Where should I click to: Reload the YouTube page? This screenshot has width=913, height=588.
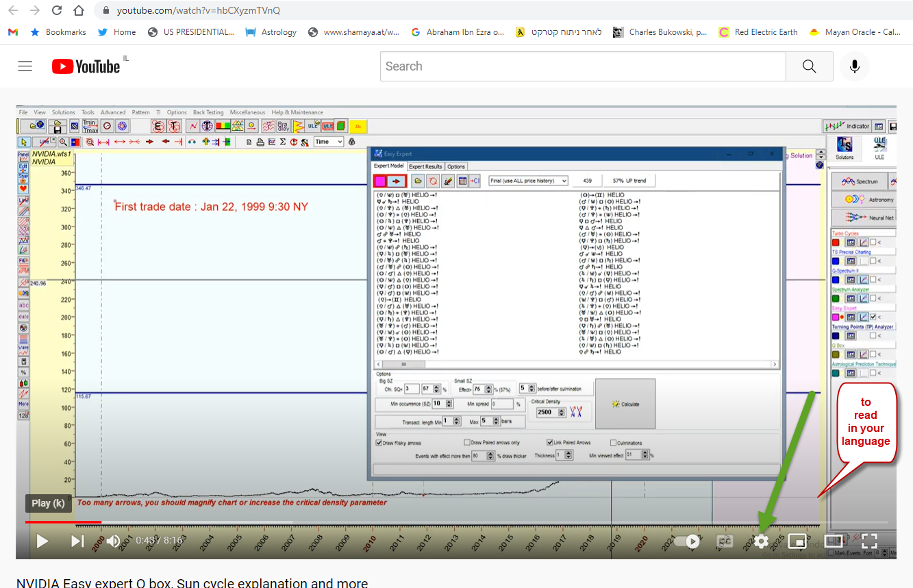[x=57, y=10]
